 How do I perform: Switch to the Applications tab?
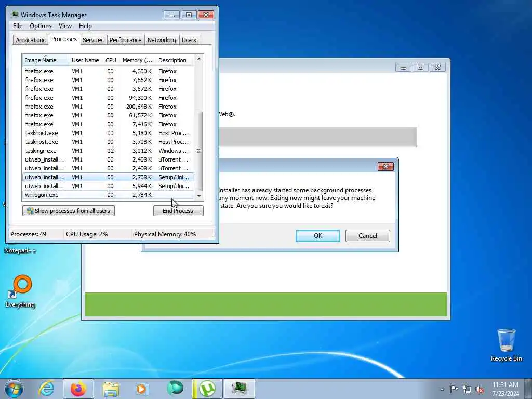[31, 40]
